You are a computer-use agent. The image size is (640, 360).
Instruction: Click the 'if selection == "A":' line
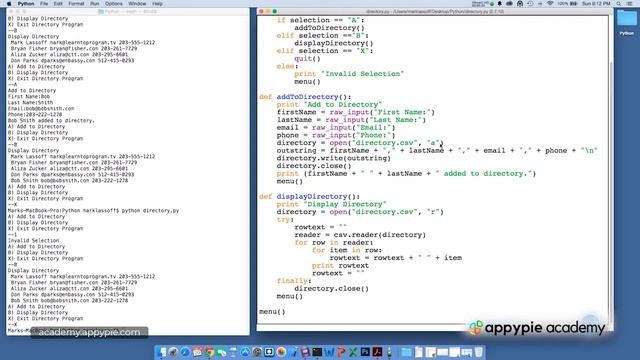[320, 20]
